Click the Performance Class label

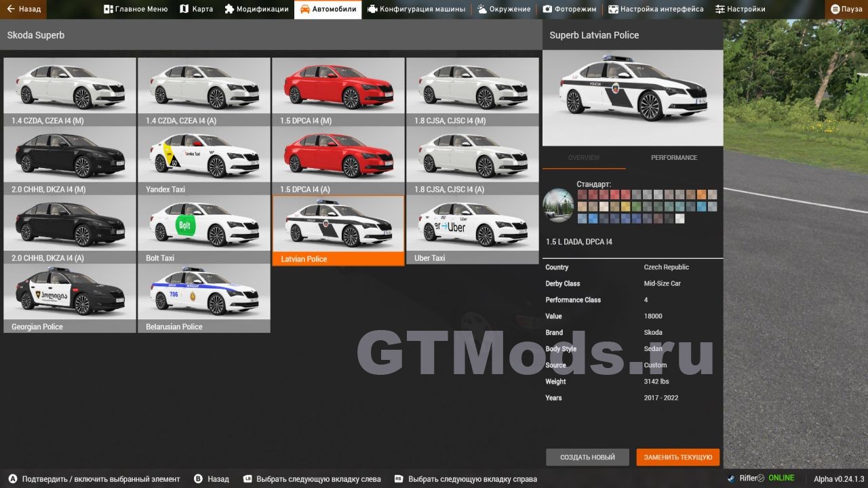(573, 300)
